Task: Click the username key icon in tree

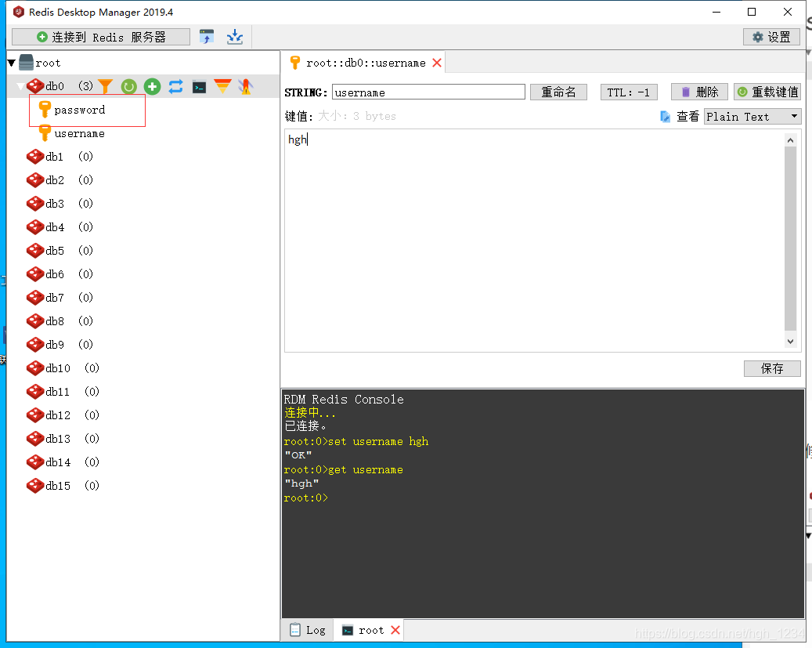Action: [45, 133]
